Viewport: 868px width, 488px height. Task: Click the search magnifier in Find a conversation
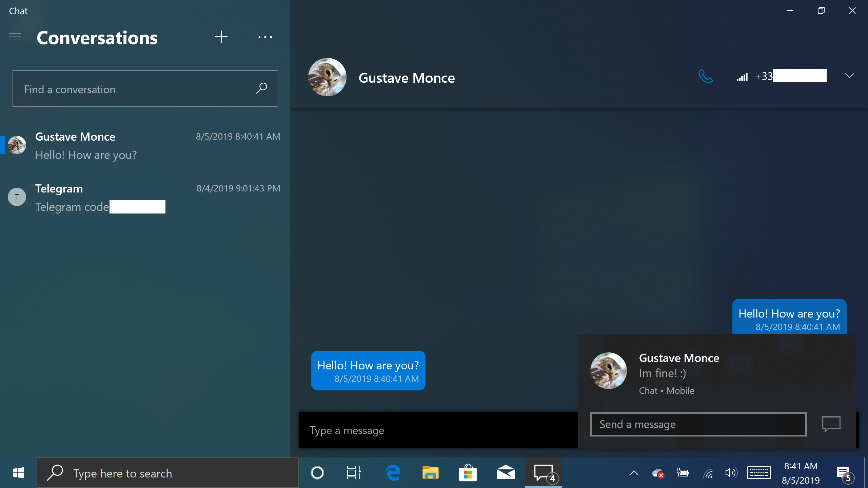pyautogui.click(x=261, y=88)
